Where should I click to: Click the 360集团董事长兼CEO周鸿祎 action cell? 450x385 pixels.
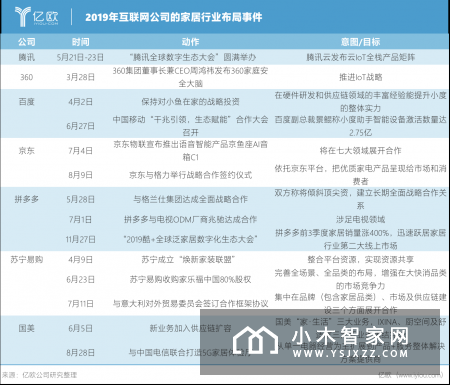tap(190, 77)
